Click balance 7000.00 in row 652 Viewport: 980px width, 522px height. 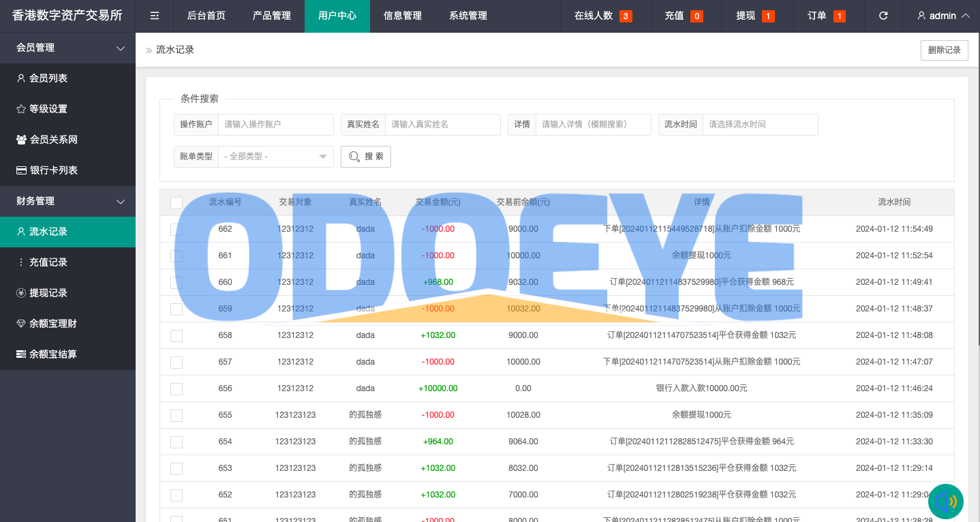[523, 495]
